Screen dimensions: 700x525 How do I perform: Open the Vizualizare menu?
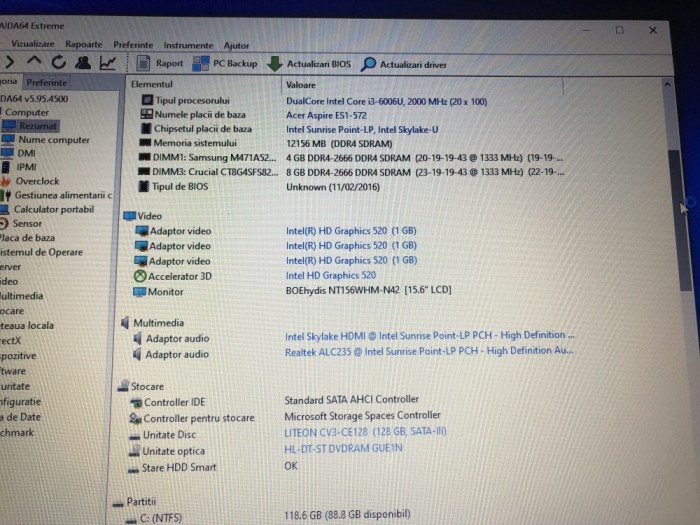tap(33, 44)
